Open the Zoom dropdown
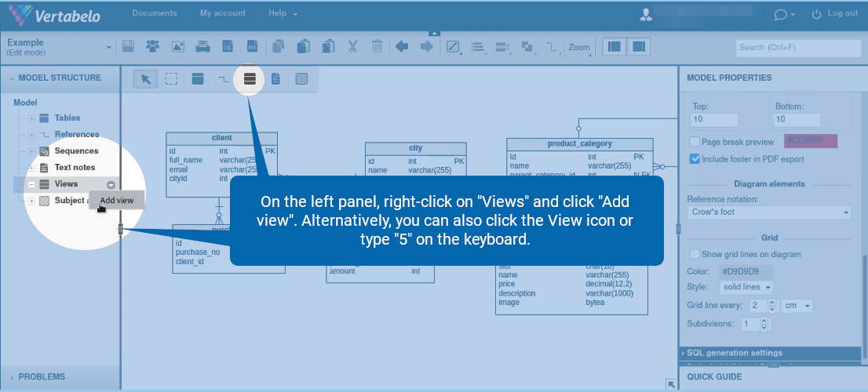Screen dimensions: 868x392 tap(579, 48)
